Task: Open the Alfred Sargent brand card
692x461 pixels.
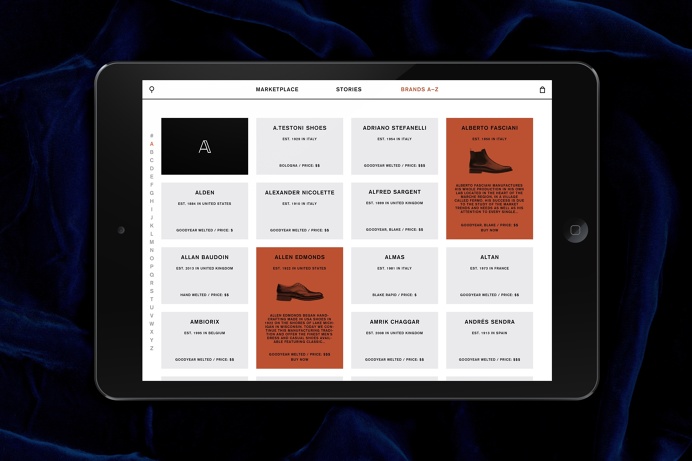Action: pyautogui.click(x=395, y=211)
